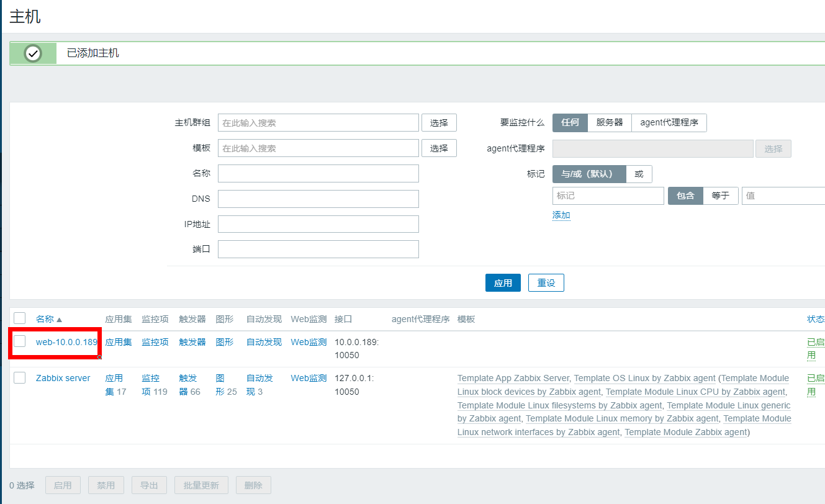This screenshot has height=504, width=825.
Task: Click the 已添加主机 success message
Action: point(93,53)
